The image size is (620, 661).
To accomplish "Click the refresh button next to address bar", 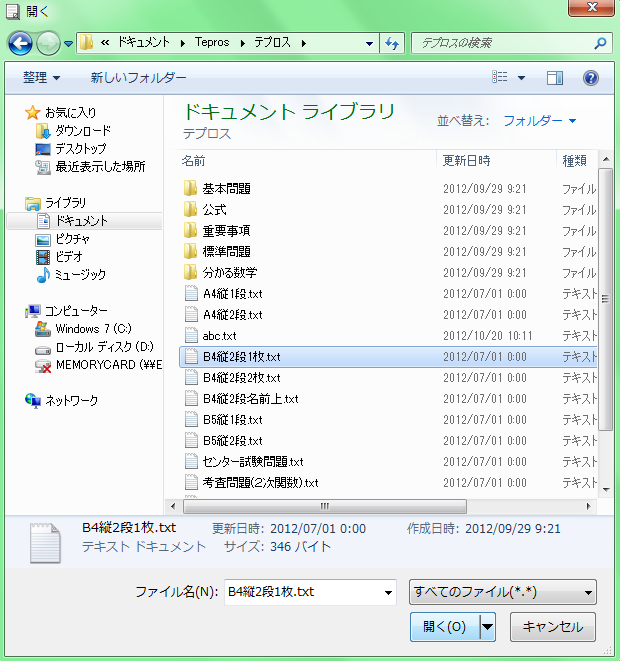I will (x=392, y=43).
